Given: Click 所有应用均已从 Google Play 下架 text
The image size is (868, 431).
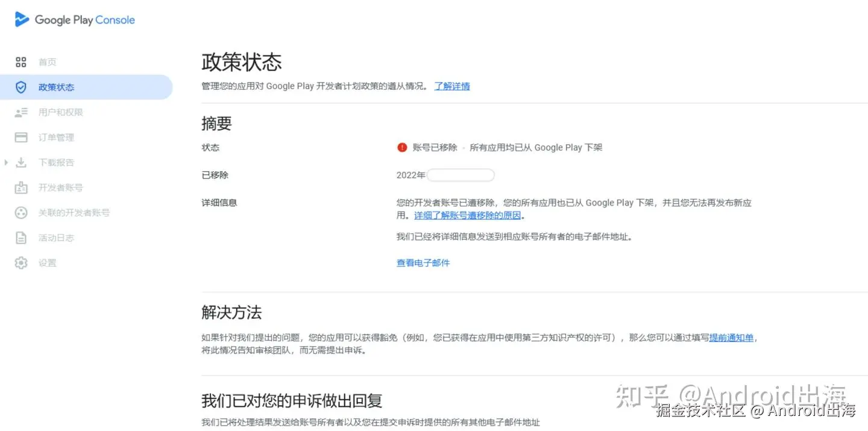Looking at the screenshot, I should 536,148.
